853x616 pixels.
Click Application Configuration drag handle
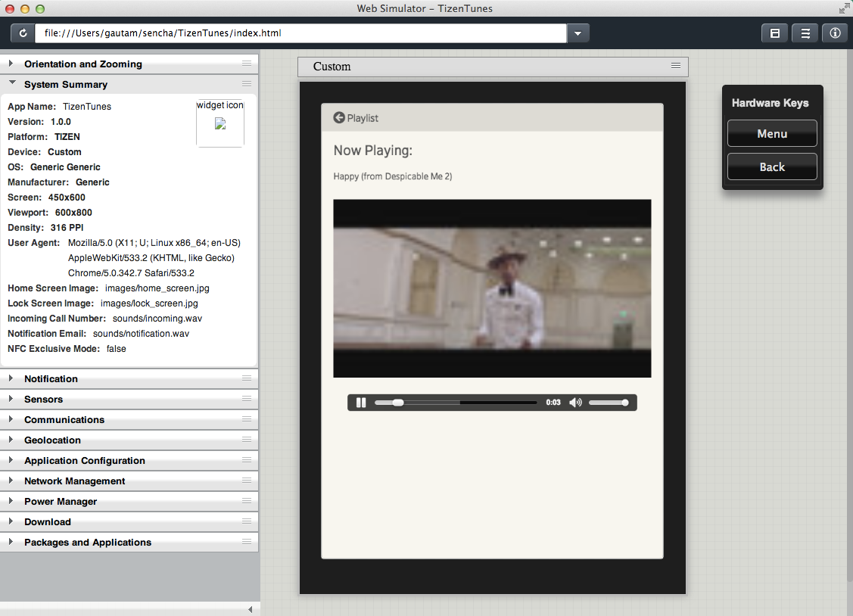coord(247,460)
